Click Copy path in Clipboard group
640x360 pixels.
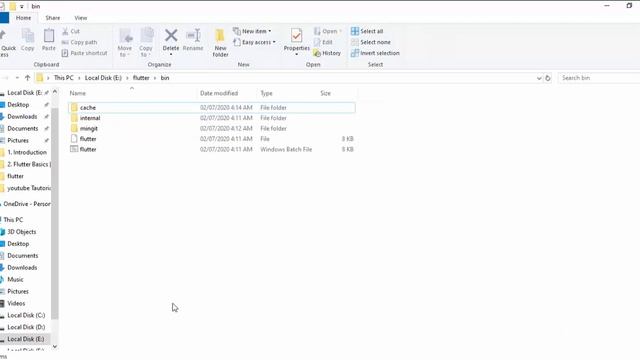tap(79, 42)
